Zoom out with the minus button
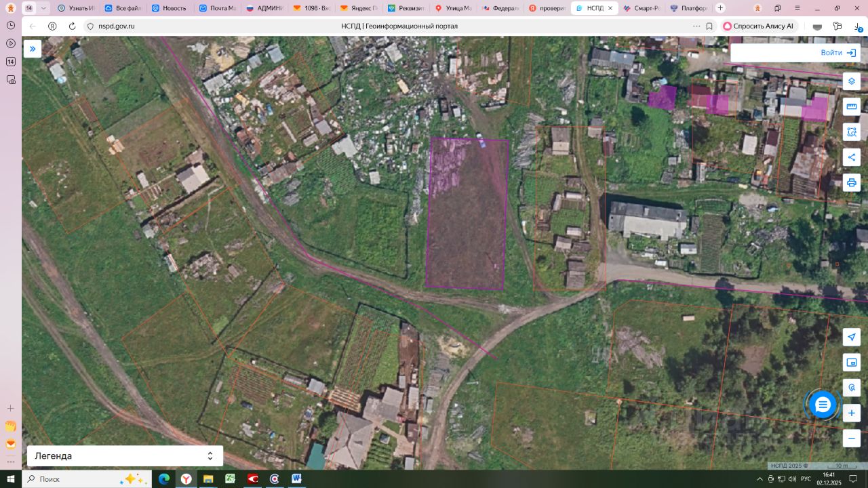Screen dimensions: 868x488 pyautogui.click(x=852, y=439)
